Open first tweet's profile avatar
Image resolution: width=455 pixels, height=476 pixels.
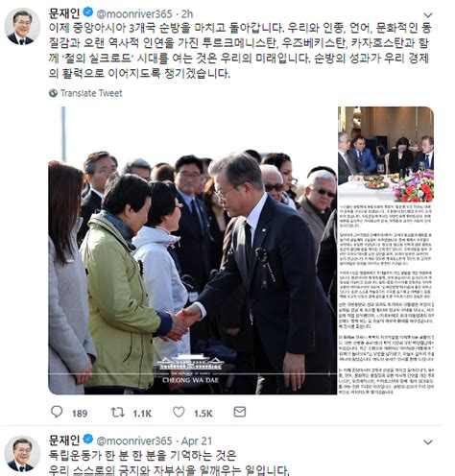(x=22, y=26)
